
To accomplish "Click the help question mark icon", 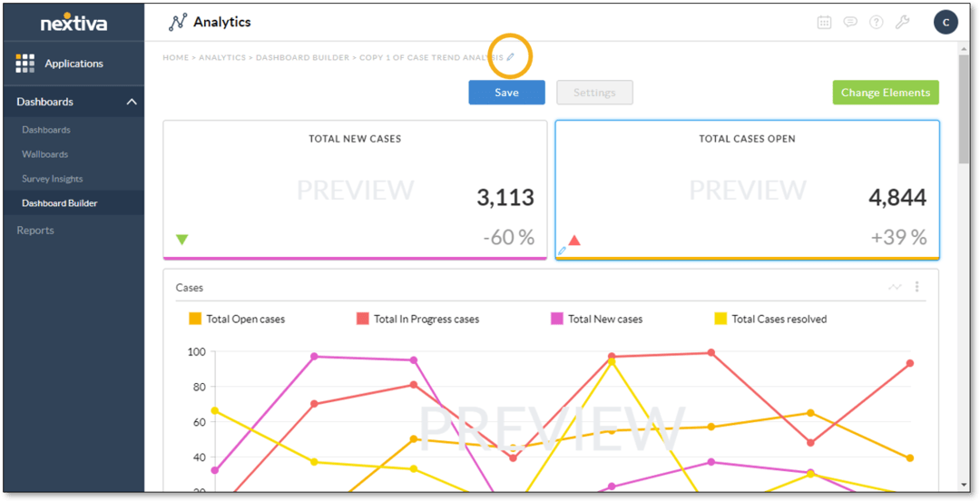I will (876, 23).
